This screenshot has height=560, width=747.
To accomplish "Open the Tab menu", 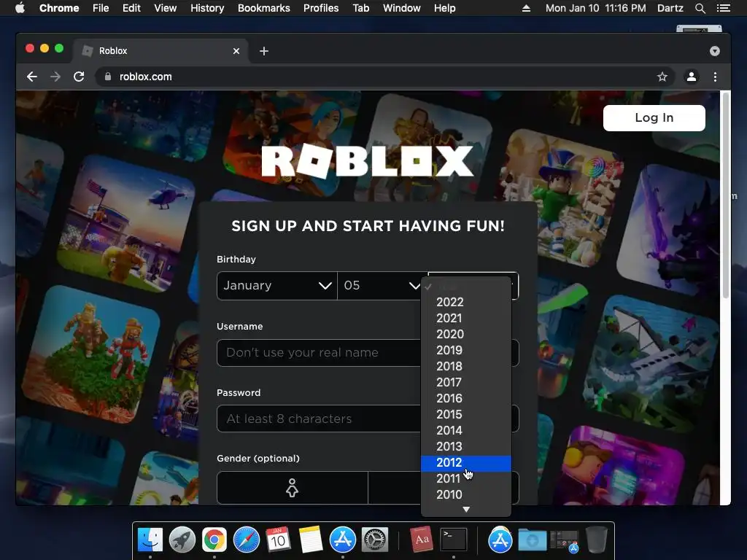I will 360,8.
